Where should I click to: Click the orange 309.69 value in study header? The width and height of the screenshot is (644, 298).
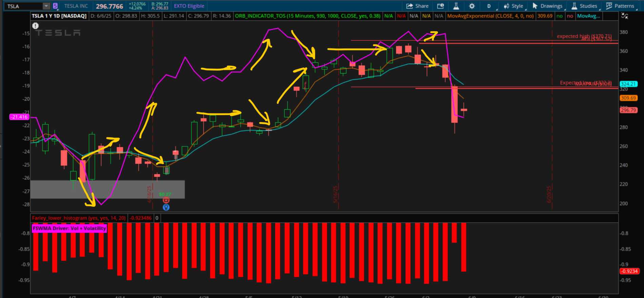[545, 16]
